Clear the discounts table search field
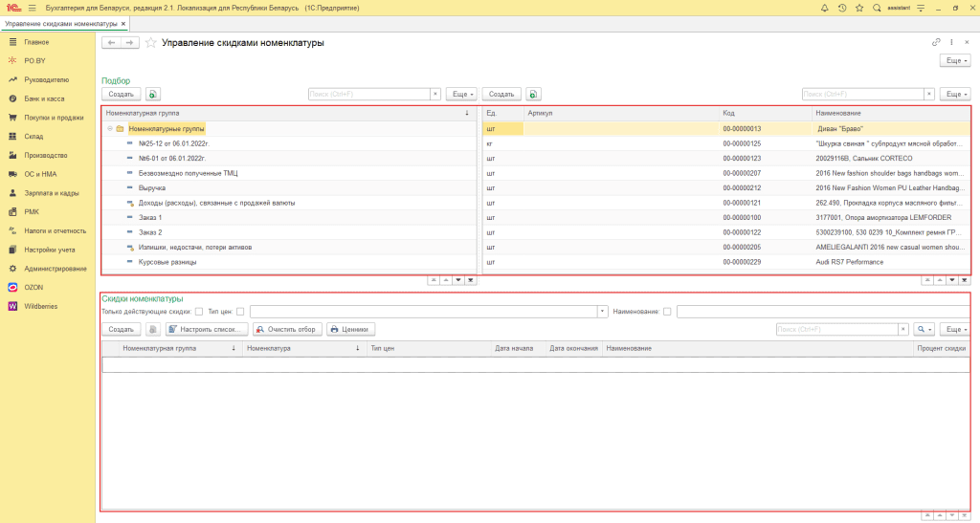The image size is (980, 523). click(903, 330)
